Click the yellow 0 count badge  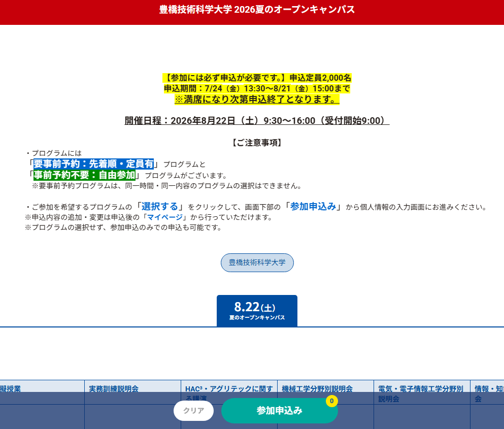pos(332,401)
